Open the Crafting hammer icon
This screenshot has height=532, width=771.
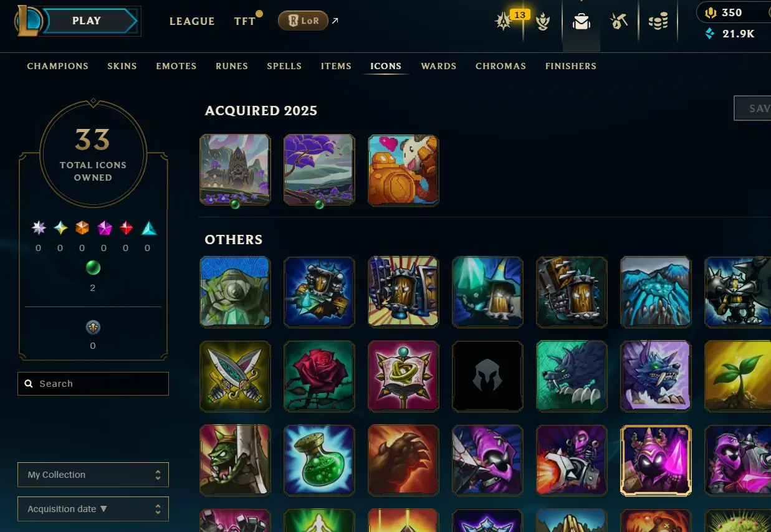(618, 22)
